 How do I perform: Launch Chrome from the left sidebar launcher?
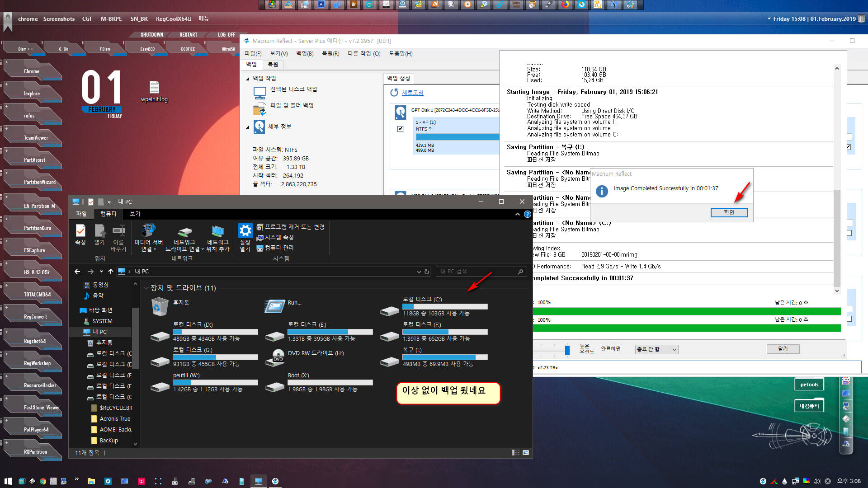point(32,71)
